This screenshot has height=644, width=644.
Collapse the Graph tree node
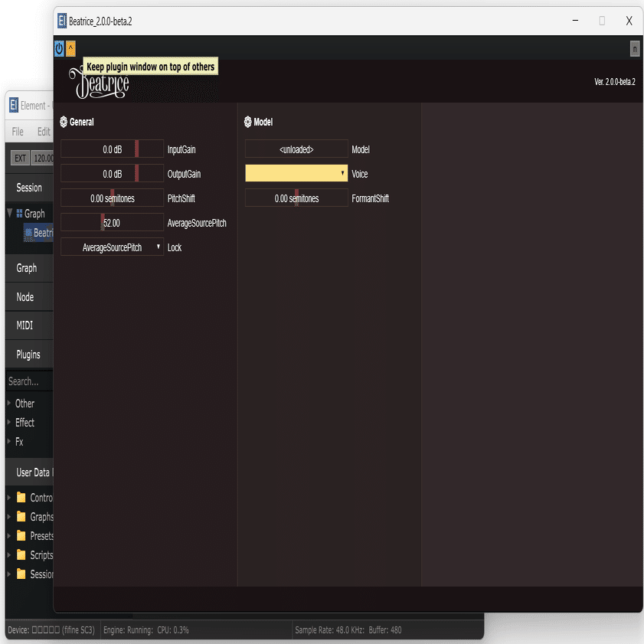[x=10, y=213]
